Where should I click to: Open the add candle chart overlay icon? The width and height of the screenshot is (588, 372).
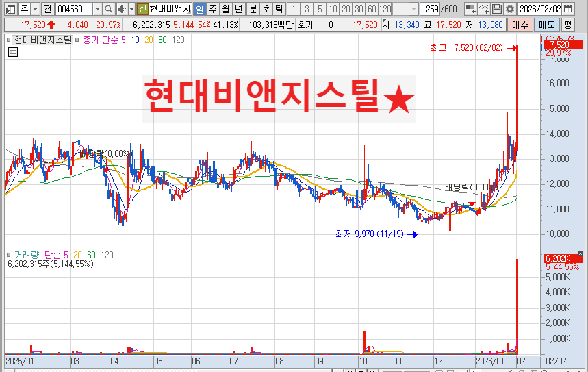471,9
